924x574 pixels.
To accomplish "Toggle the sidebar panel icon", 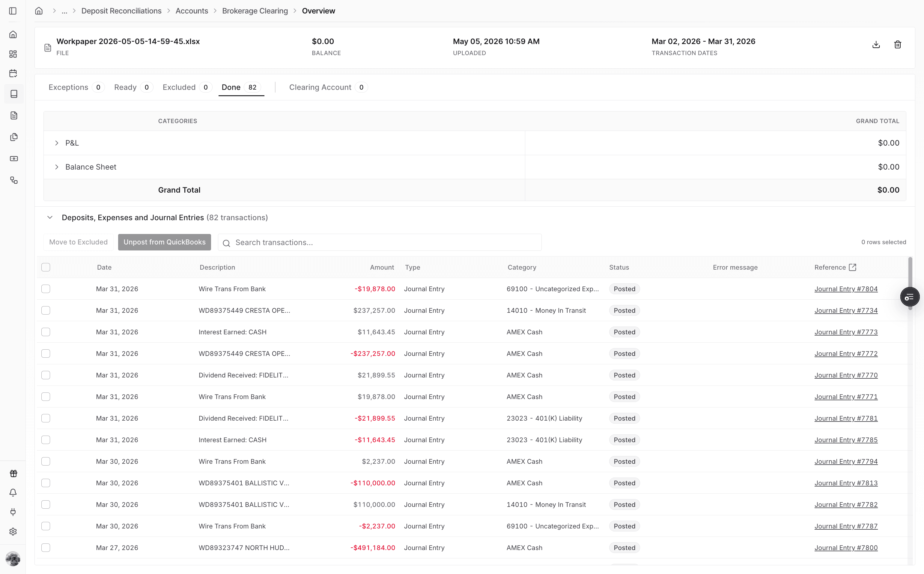I will [13, 11].
